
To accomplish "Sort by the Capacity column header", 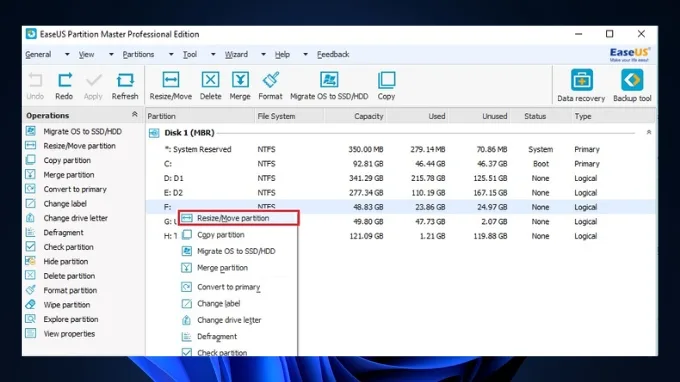I will (x=355, y=116).
